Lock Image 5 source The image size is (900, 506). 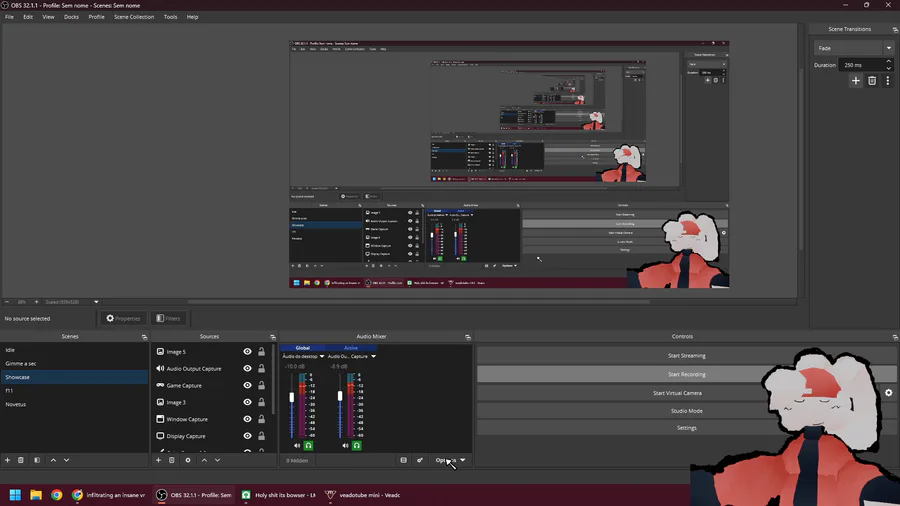(261, 352)
